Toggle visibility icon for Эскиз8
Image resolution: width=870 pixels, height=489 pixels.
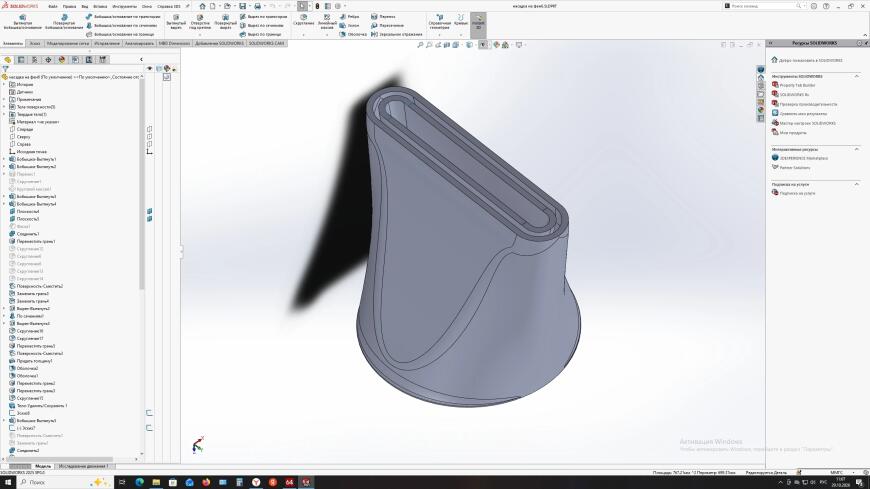point(149,413)
